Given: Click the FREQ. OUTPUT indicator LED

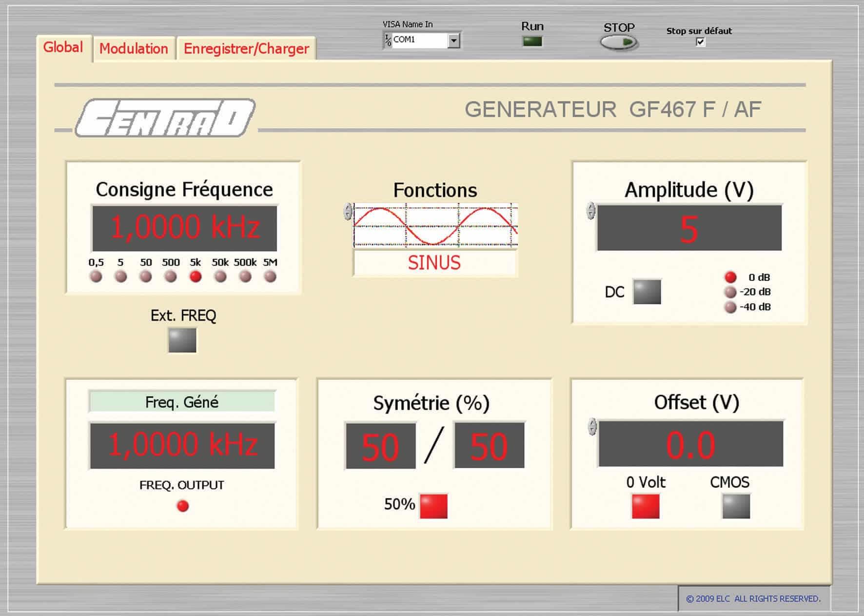Looking at the screenshot, I should pos(183,506).
